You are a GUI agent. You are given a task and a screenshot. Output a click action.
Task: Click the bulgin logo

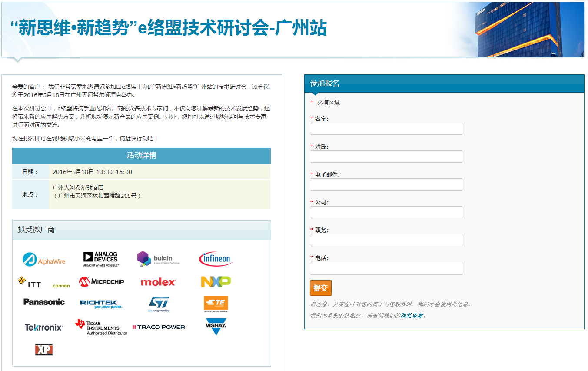(158, 259)
